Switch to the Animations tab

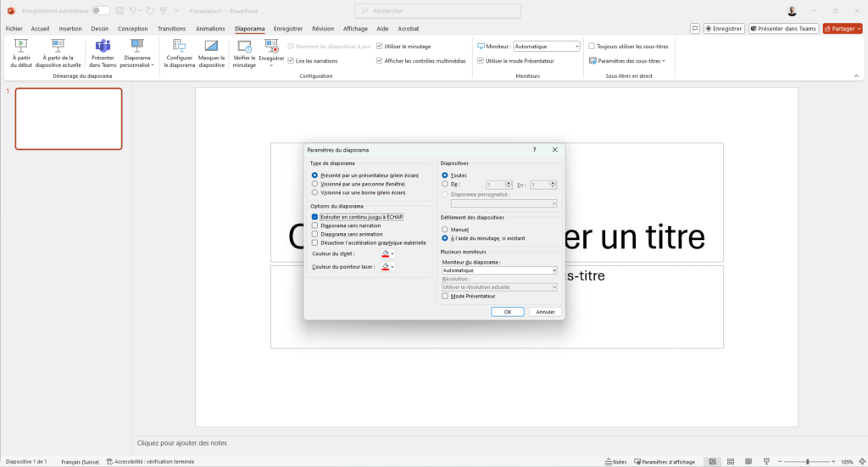click(x=210, y=29)
